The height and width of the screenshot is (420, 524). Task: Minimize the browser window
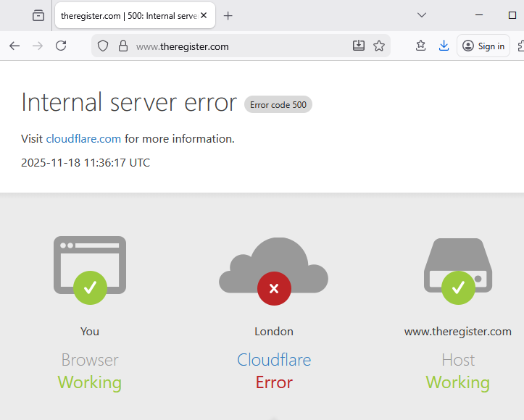479,15
